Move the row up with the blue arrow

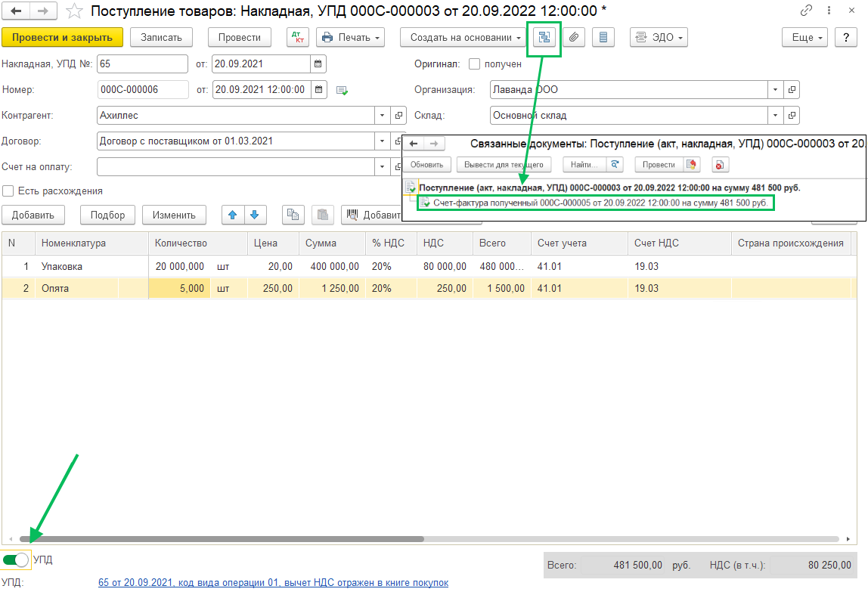232,215
